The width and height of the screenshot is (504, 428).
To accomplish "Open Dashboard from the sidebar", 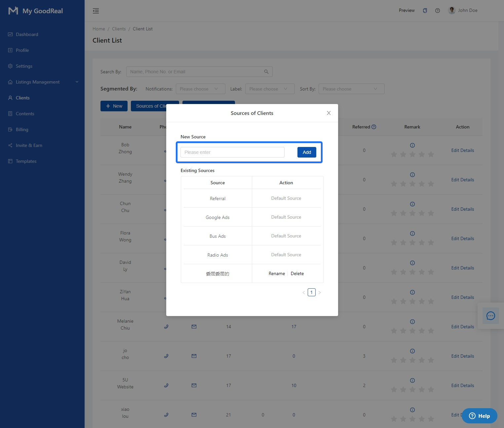I will pos(27,34).
